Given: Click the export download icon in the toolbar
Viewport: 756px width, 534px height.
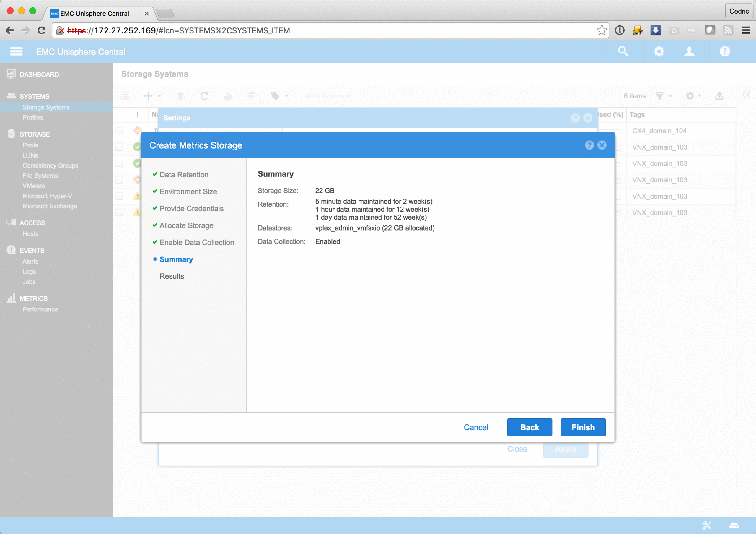Looking at the screenshot, I should 719,96.
